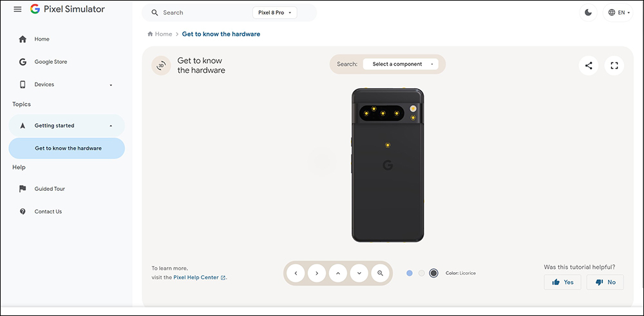Image resolution: width=644 pixels, height=316 pixels.
Task: Enter fullscreen view of hardware model
Action: click(x=614, y=65)
